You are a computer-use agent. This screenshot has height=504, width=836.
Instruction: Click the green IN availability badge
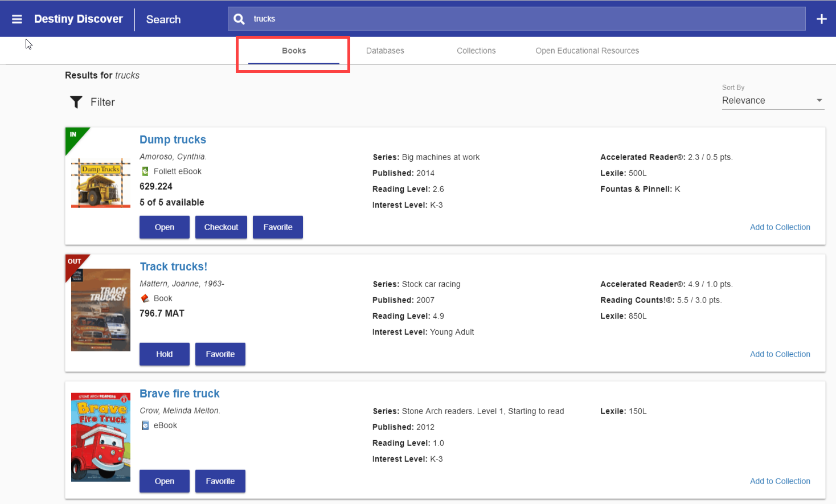[x=73, y=136]
